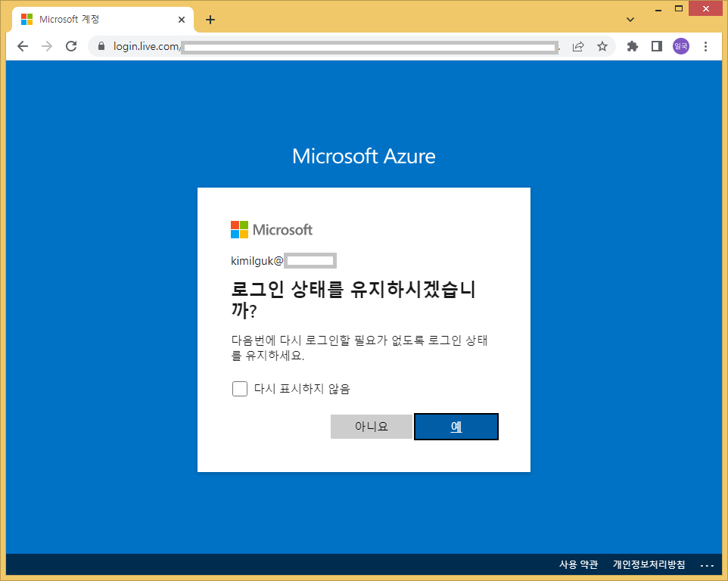Open a new tab with plus button
The image size is (728, 581).
210,20
